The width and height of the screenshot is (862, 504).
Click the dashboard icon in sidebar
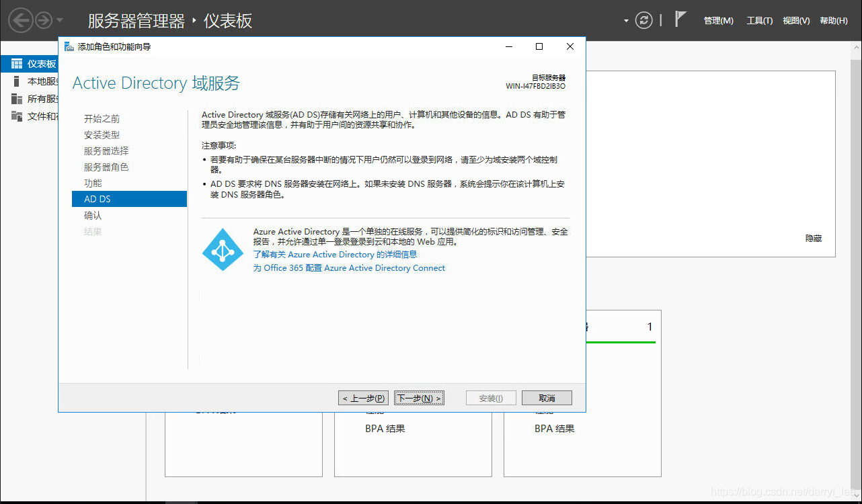tap(17, 64)
